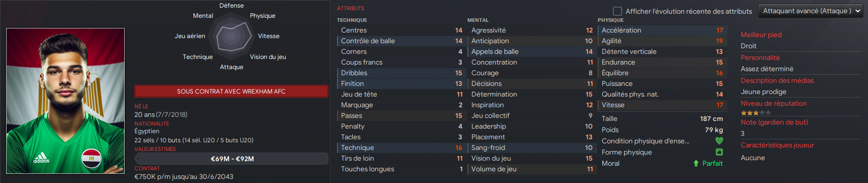Viewport: 868px width, 183px height.
Task: Click the player portrait photo
Action: [x=65, y=101]
